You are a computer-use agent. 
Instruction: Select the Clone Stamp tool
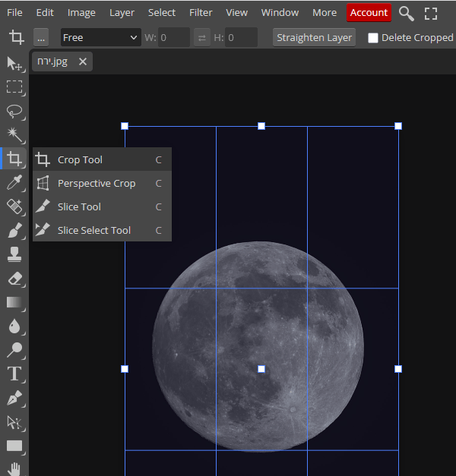tap(14, 254)
